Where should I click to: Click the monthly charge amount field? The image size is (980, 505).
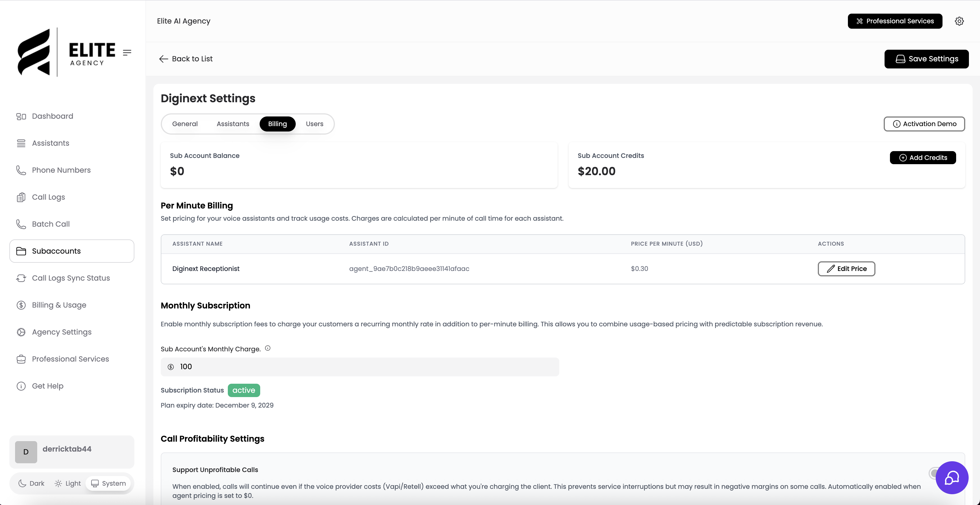coord(360,367)
